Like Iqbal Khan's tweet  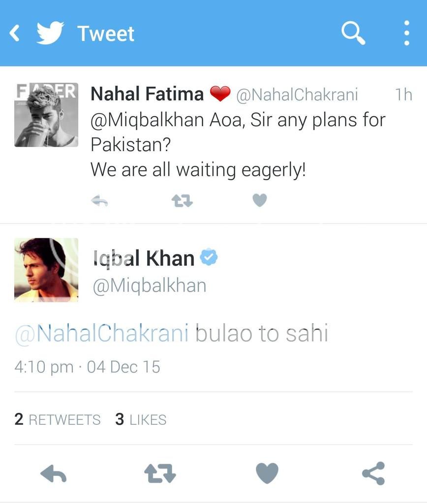(267, 474)
